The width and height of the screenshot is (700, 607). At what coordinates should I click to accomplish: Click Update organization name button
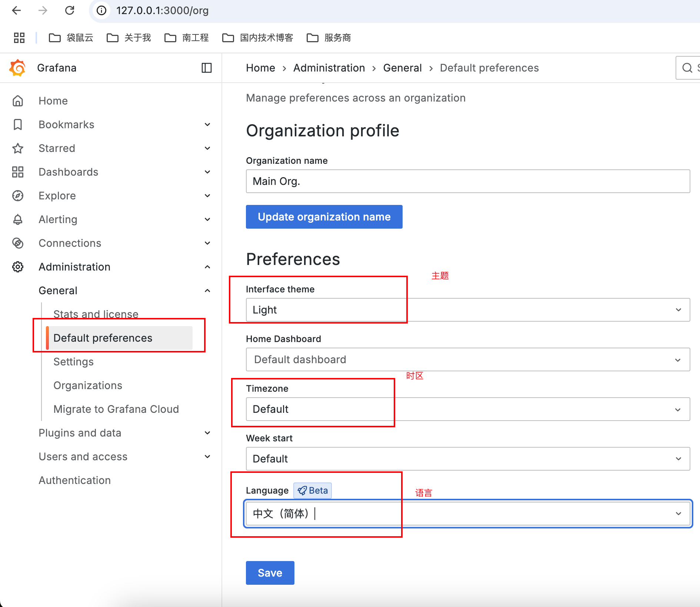(x=324, y=217)
